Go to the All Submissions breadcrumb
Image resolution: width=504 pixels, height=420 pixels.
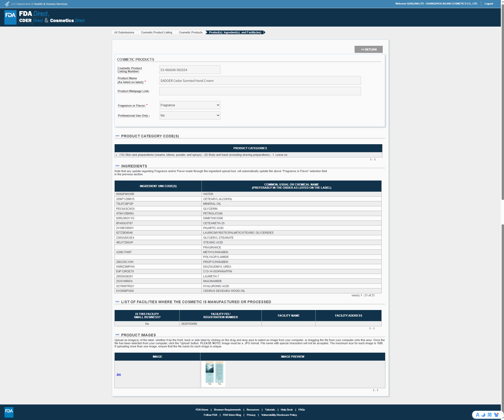pos(124,32)
